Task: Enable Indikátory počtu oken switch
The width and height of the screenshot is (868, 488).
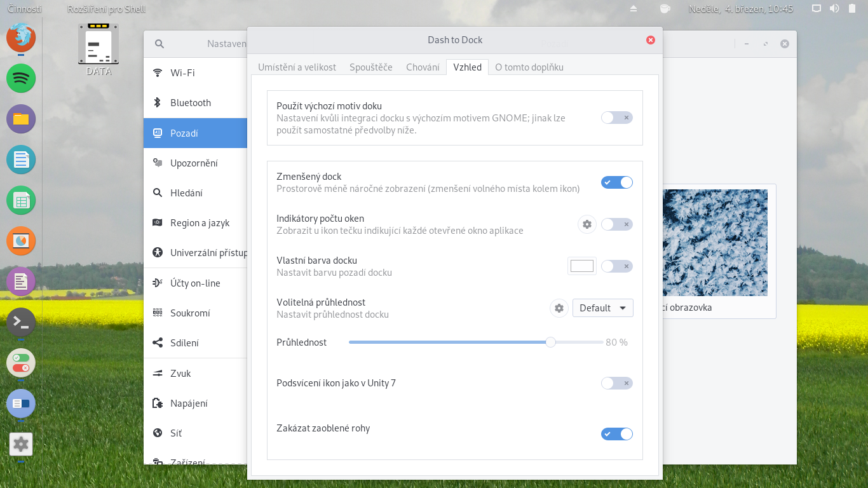Action: pyautogui.click(x=617, y=224)
